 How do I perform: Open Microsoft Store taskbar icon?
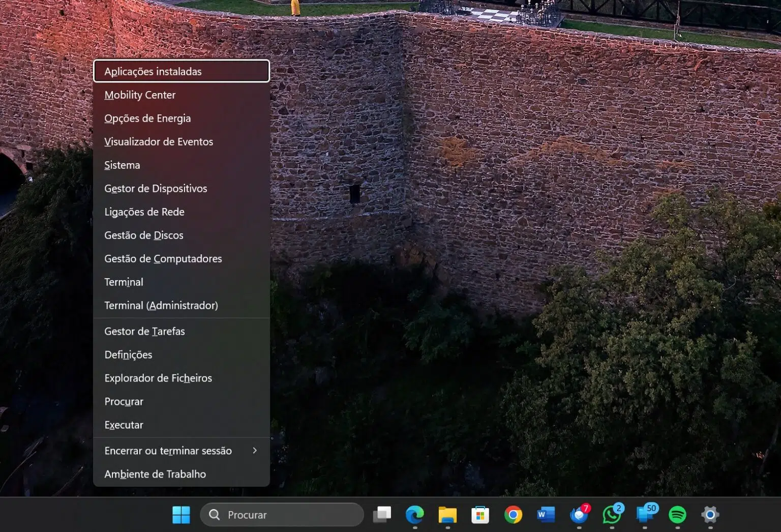[x=480, y=515]
